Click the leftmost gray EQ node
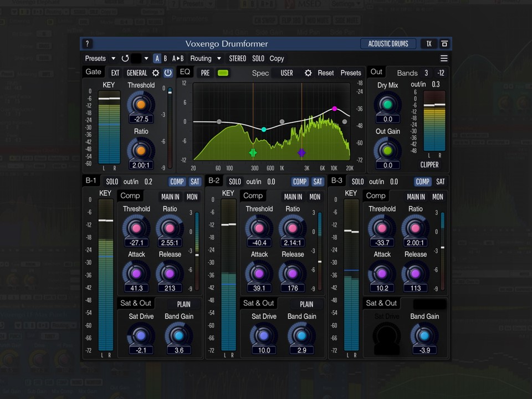This screenshot has height=399, width=532. (219, 121)
